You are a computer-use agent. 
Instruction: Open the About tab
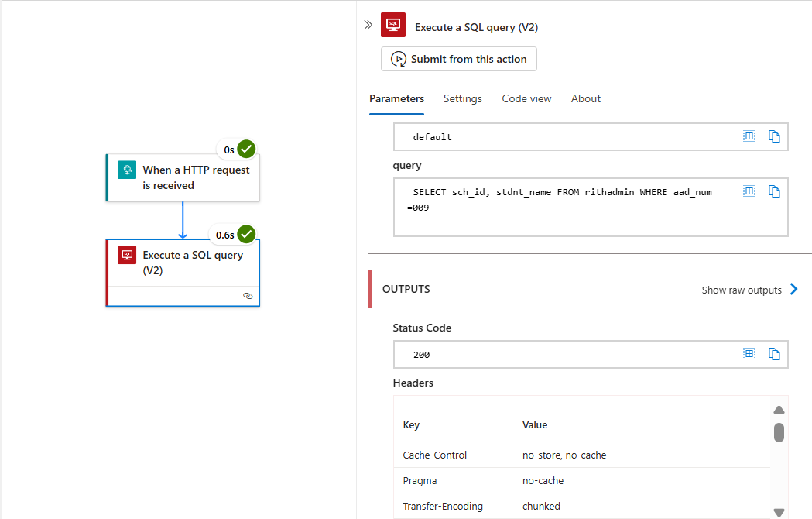pos(586,98)
